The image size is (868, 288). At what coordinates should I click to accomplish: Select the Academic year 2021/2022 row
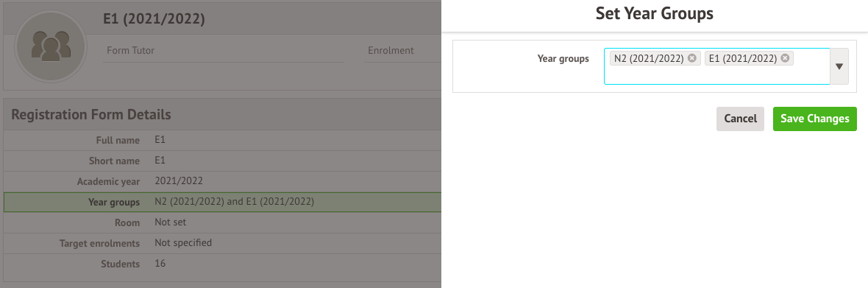click(223, 181)
